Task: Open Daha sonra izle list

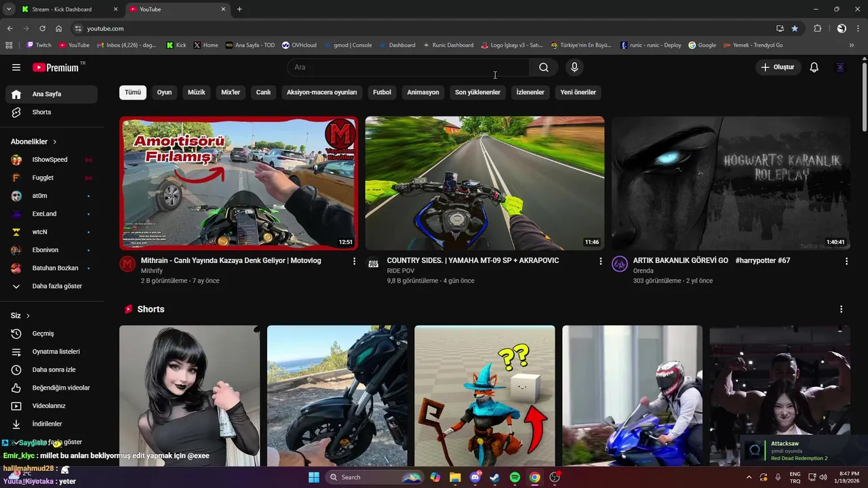Action: pos(52,369)
